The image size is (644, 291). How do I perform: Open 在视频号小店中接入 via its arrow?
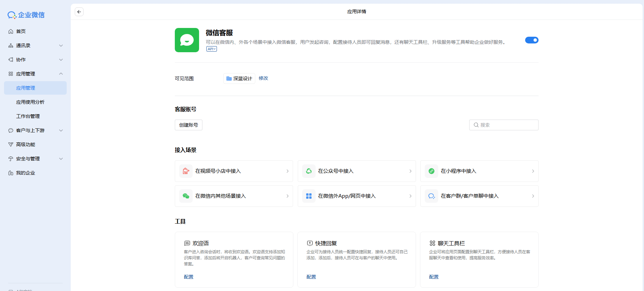[x=287, y=171]
